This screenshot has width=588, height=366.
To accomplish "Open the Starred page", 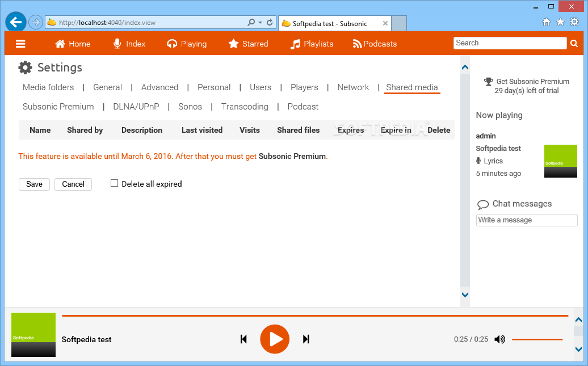I will (x=248, y=44).
